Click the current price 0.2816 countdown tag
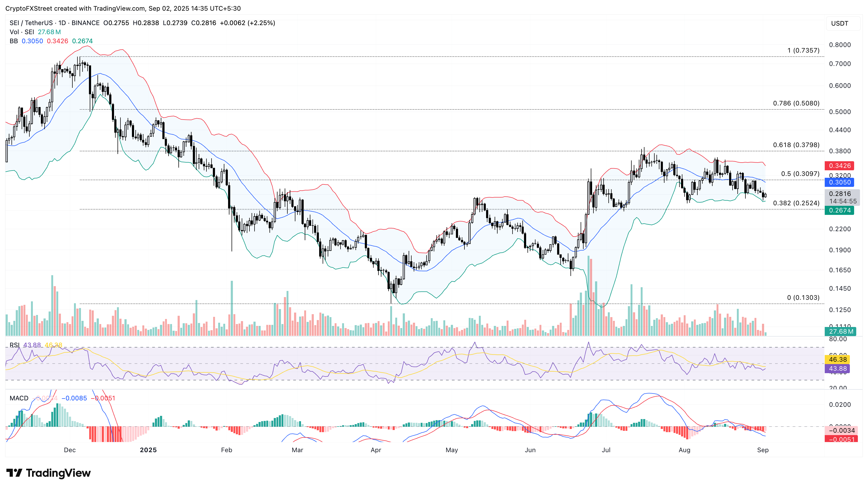Screen dimensions: 868x489 (842, 197)
